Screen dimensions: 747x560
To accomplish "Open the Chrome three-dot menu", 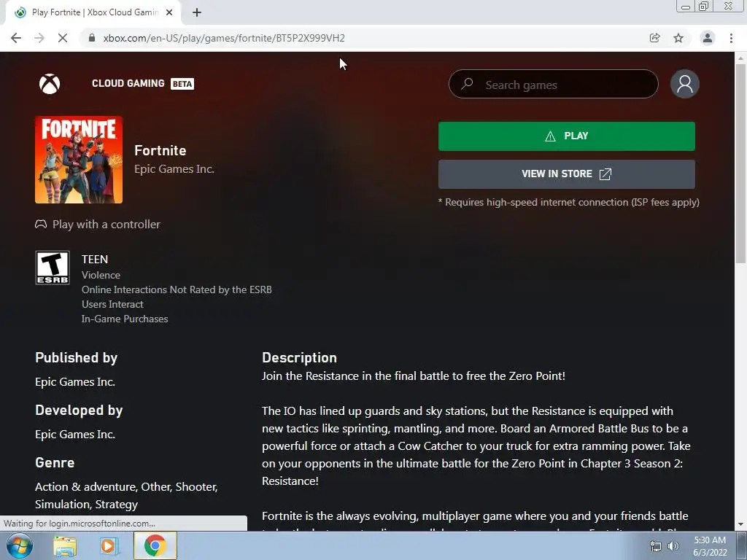I will click(731, 38).
